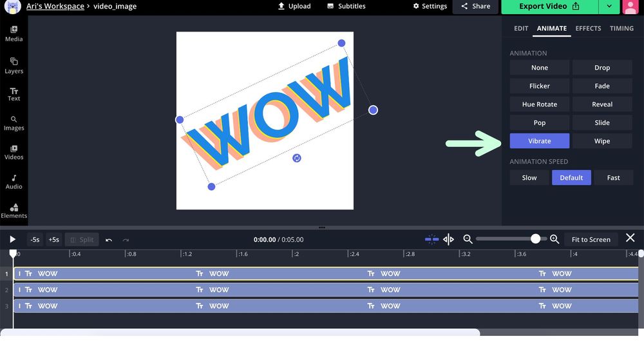The image size is (644, 343).
Task: Open the Audio panel
Action: coord(14,182)
